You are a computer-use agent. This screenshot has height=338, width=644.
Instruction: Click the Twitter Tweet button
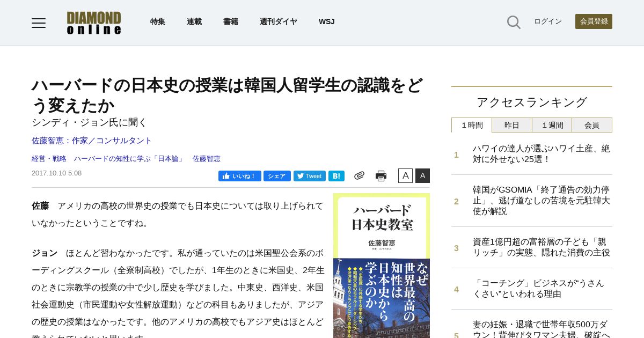tap(310, 176)
